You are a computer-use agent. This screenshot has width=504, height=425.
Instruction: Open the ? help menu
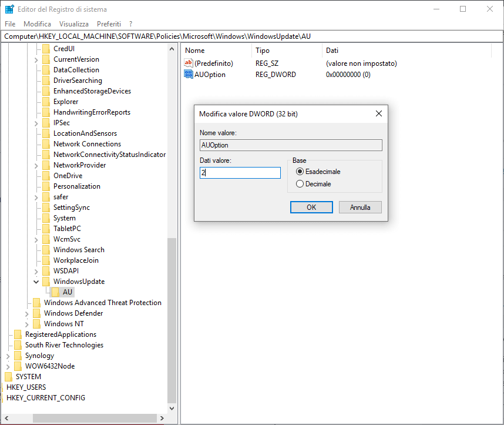point(130,24)
